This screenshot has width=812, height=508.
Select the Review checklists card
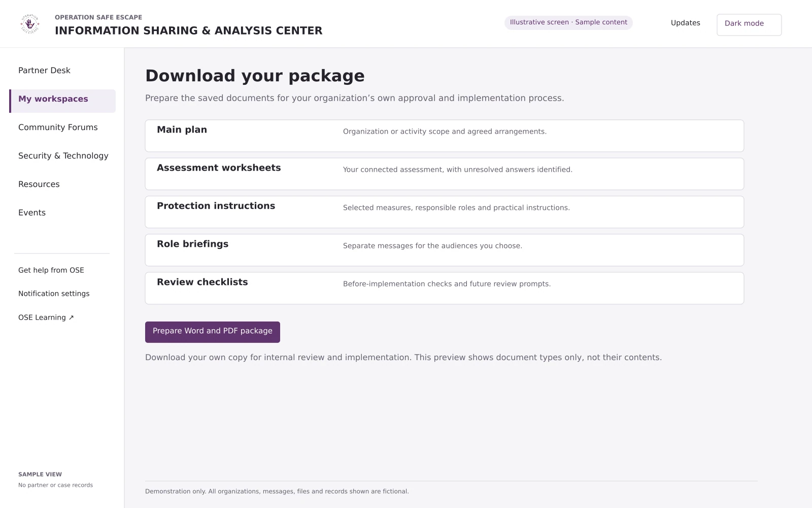pyautogui.click(x=445, y=288)
